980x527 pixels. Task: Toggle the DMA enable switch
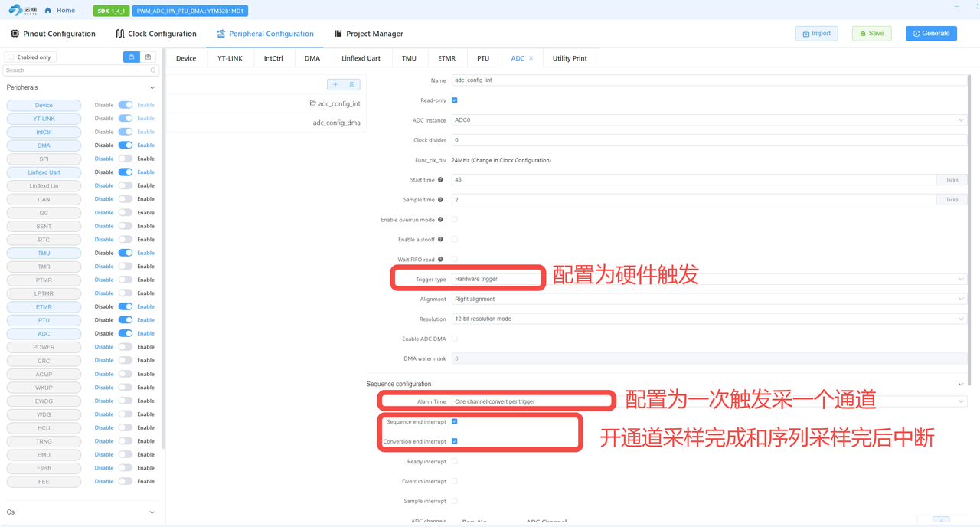click(126, 146)
